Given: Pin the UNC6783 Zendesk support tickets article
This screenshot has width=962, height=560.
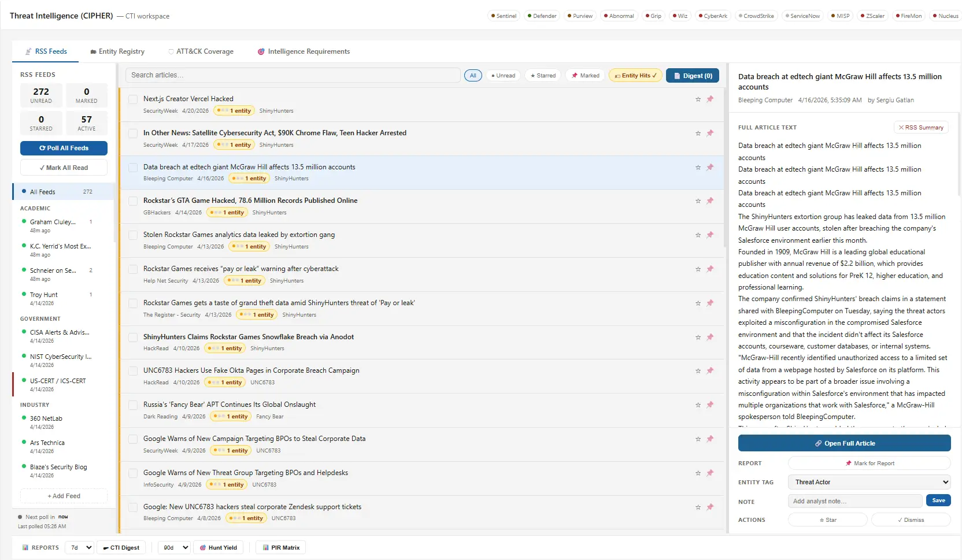Looking at the screenshot, I should click(710, 507).
